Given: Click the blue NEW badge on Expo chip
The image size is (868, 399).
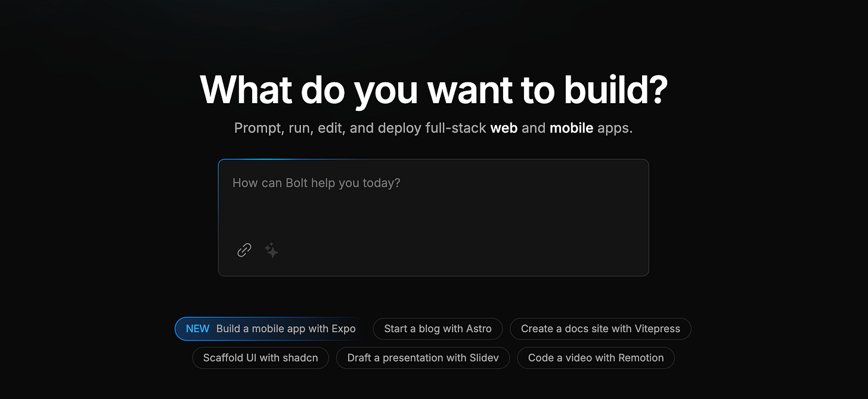Looking at the screenshot, I should 197,329.
